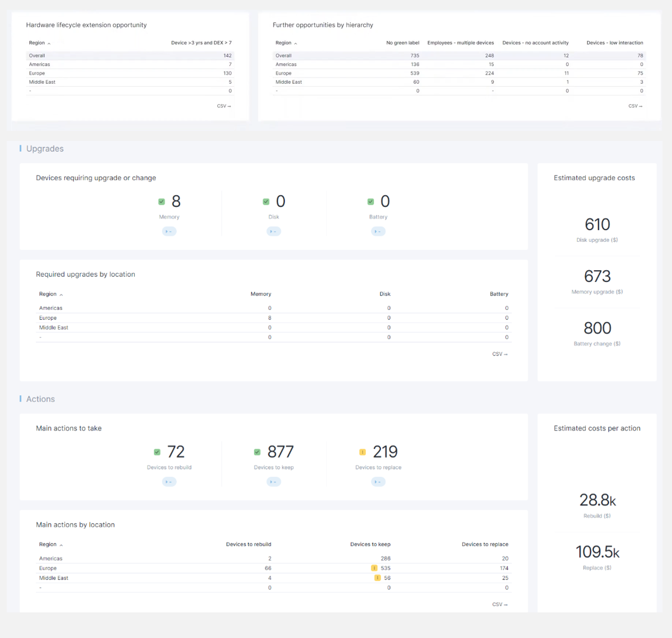
Task: Select the Europe row in Main actions table
Action: [x=48, y=568]
